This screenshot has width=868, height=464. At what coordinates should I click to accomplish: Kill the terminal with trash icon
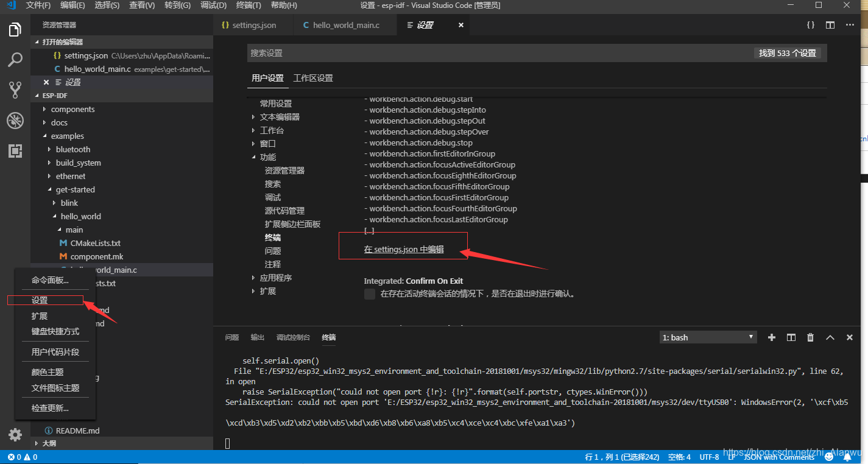[810, 337]
